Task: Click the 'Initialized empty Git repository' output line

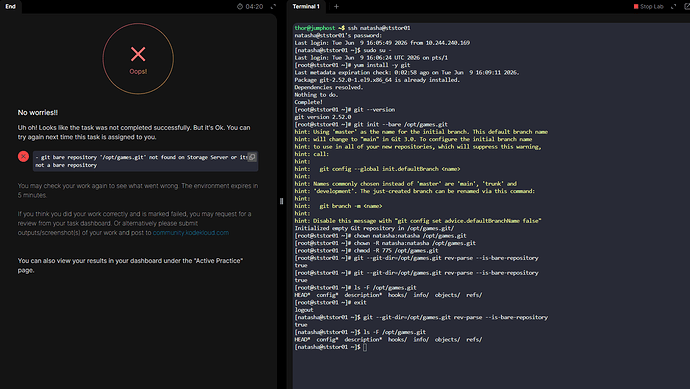Action: (374, 228)
